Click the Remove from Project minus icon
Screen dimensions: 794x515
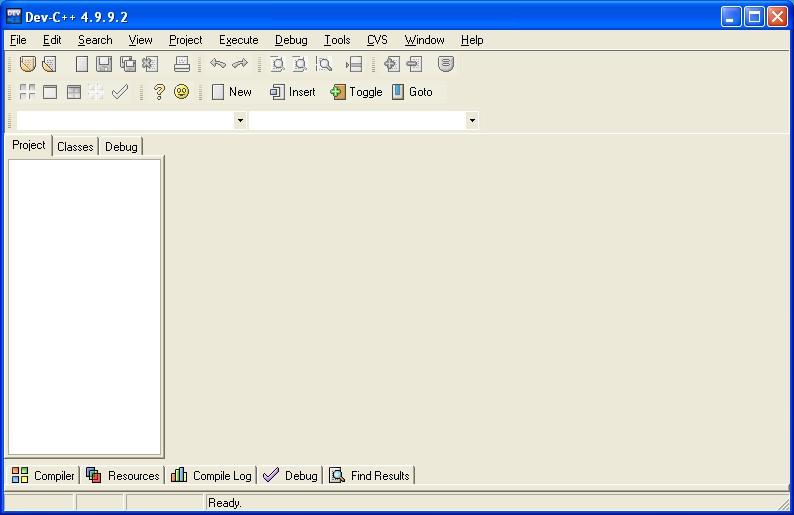pyautogui.click(x=414, y=64)
